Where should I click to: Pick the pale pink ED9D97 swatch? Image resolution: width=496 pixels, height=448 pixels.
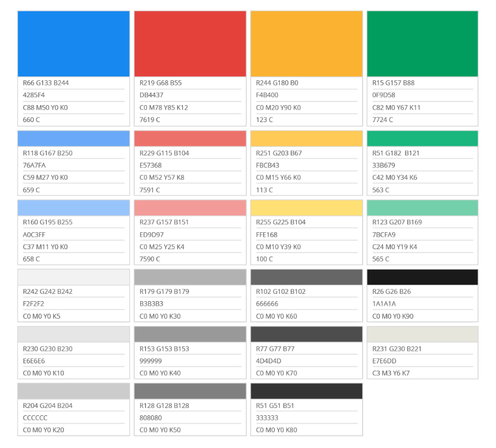[190, 207]
